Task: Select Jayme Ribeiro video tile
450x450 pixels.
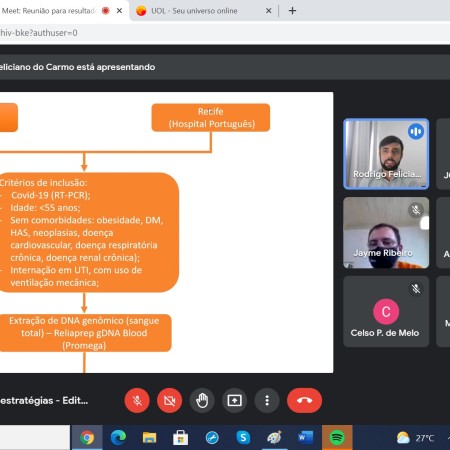Action: (x=386, y=233)
